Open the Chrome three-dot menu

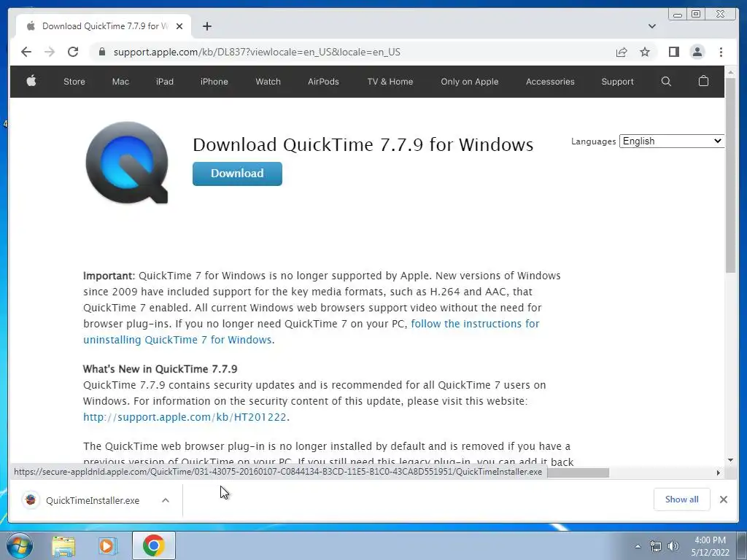[x=721, y=52]
